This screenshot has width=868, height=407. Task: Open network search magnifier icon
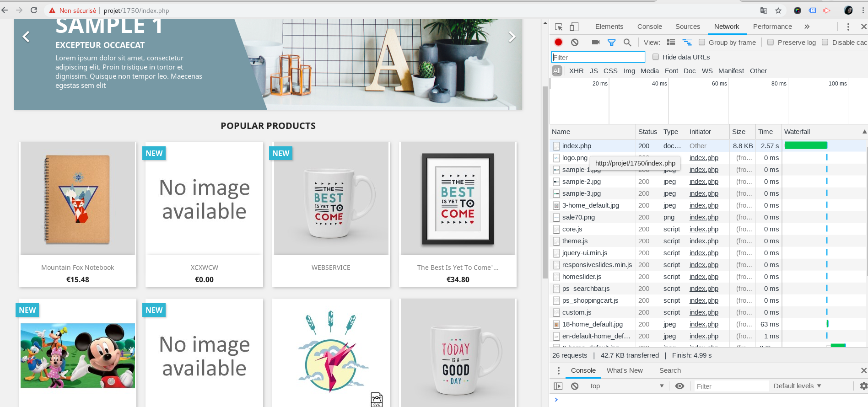[x=627, y=42]
